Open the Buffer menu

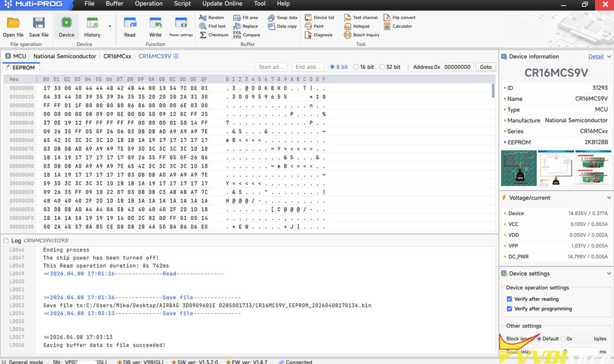pos(114,4)
